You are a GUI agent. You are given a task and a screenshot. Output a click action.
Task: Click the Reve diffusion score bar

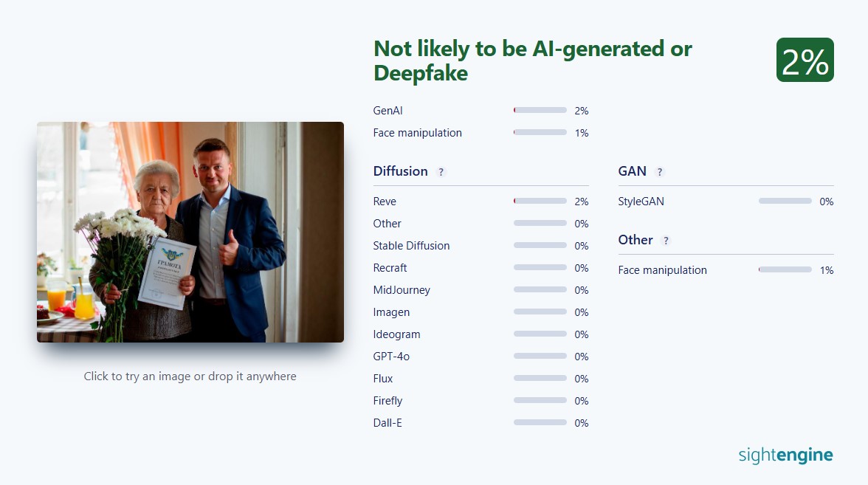540,202
